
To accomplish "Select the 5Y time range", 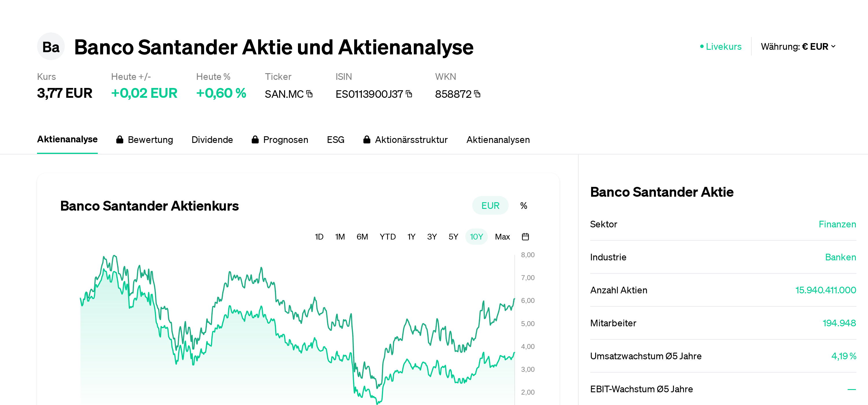I will (x=453, y=237).
